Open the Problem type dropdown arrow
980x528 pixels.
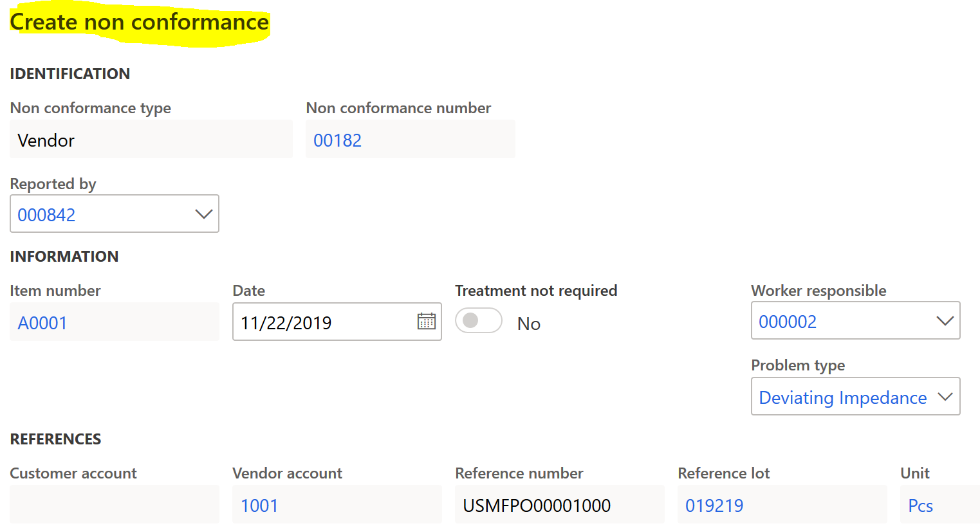[x=945, y=397]
